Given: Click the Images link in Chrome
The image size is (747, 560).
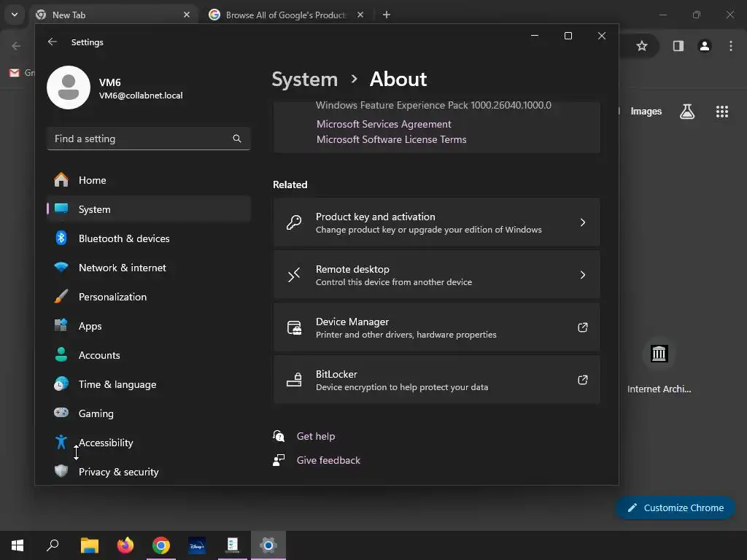Looking at the screenshot, I should [x=646, y=111].
